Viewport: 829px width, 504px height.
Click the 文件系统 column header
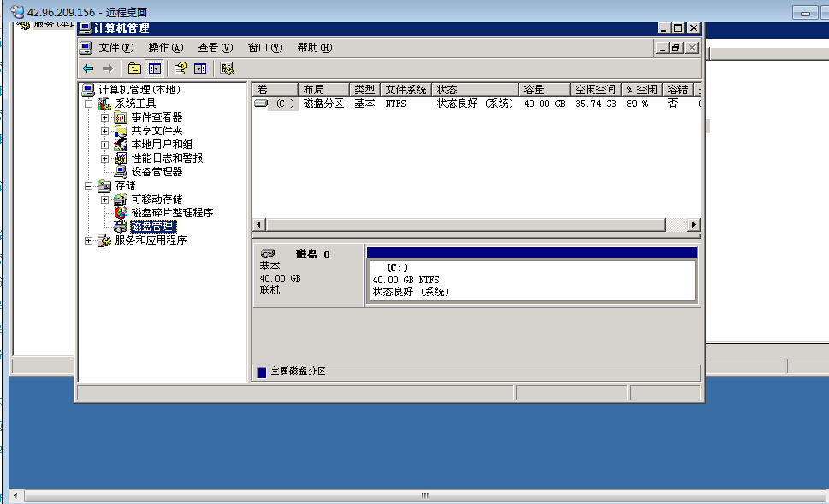406,90
